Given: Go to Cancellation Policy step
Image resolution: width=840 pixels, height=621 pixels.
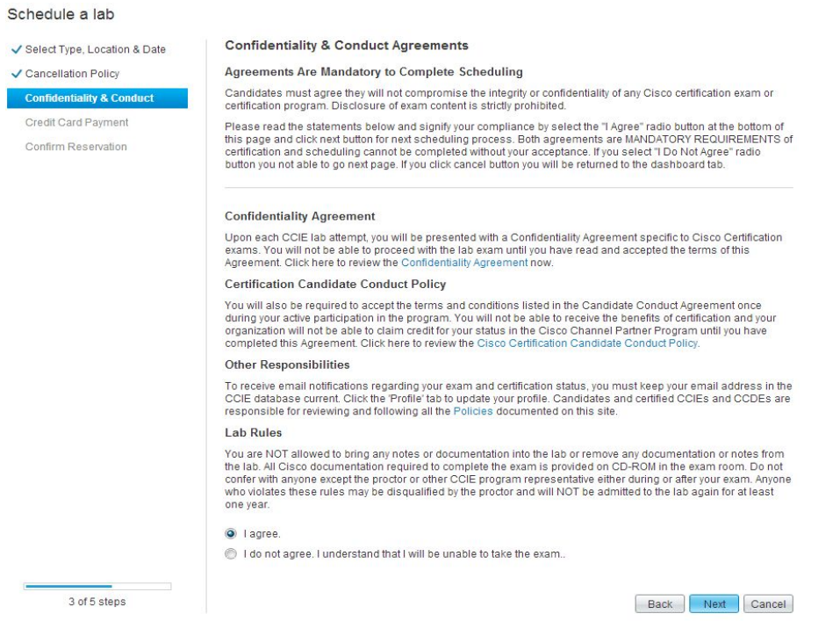Looking at the screenshot, I should click(72, 74).
